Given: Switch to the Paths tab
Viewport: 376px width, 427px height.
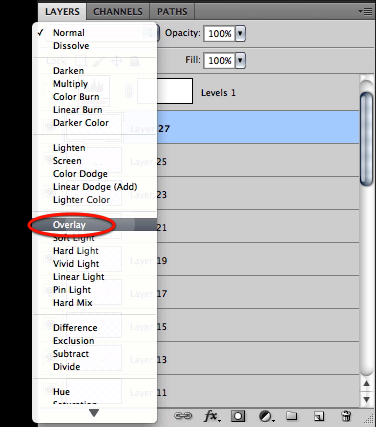Looking at the screenshot, I should (x=172, y=12).
